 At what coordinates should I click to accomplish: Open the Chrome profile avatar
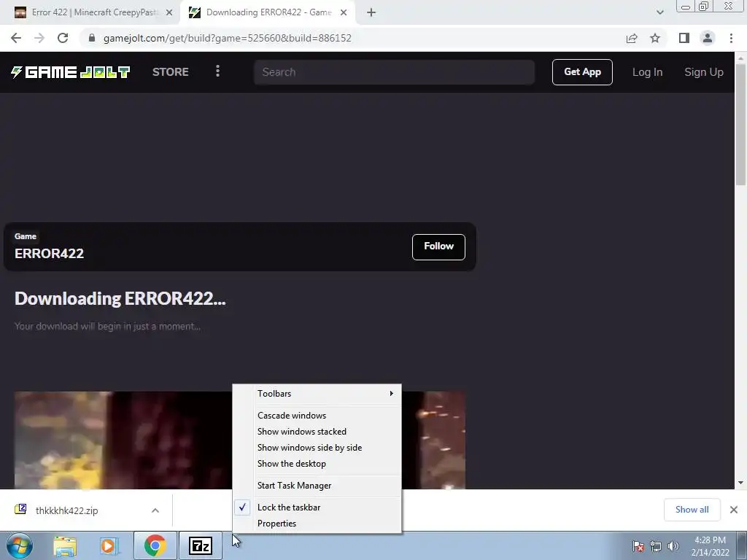[x=708, y=38]
